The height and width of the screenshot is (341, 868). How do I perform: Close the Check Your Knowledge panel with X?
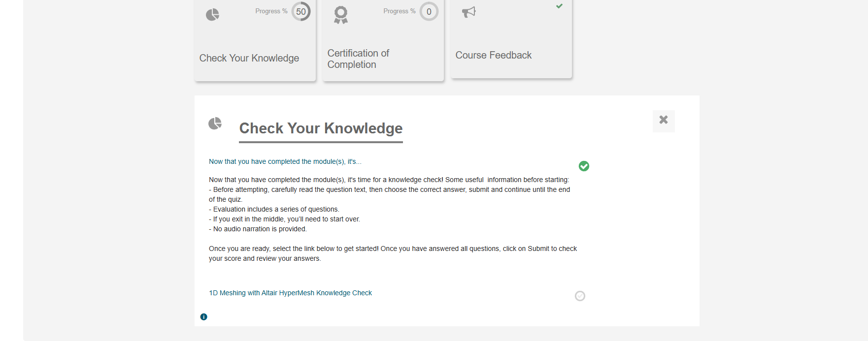[x=664, y=121]
